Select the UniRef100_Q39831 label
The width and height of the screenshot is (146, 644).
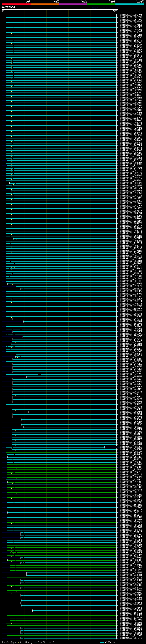coord(131,47)
